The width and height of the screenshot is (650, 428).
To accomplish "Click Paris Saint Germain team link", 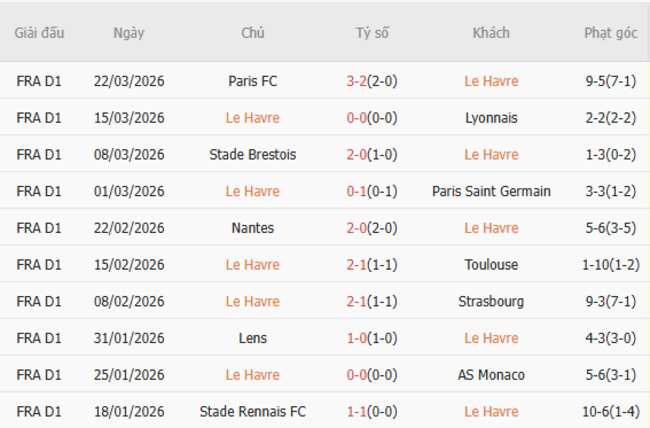I will pos(491,191).
